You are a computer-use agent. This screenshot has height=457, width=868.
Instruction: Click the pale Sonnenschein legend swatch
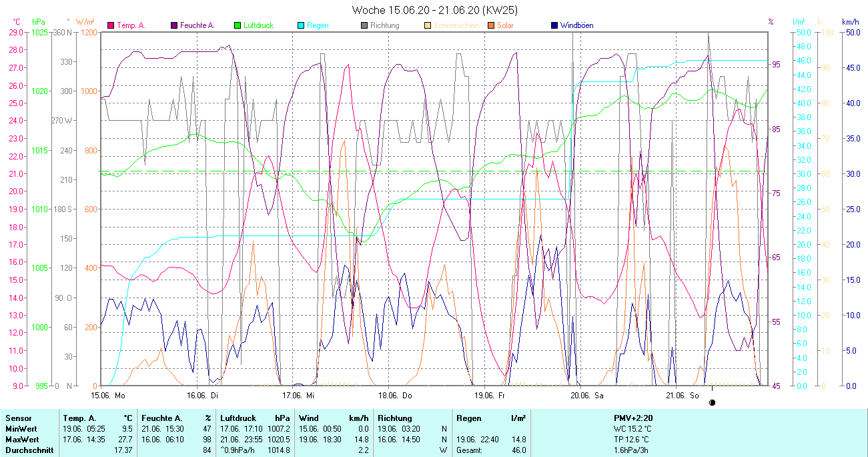tap(428, 25)
